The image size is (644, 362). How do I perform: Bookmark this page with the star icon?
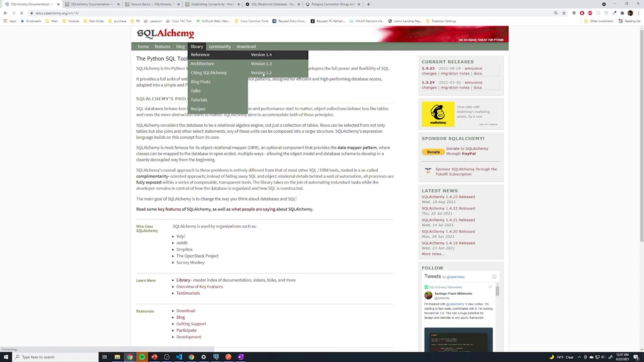[x=564, y=13]
